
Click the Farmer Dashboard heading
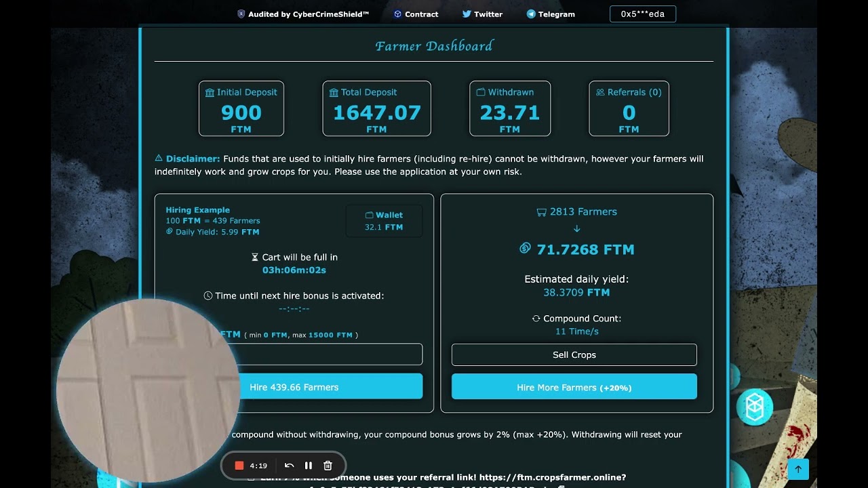coord(434,46)
